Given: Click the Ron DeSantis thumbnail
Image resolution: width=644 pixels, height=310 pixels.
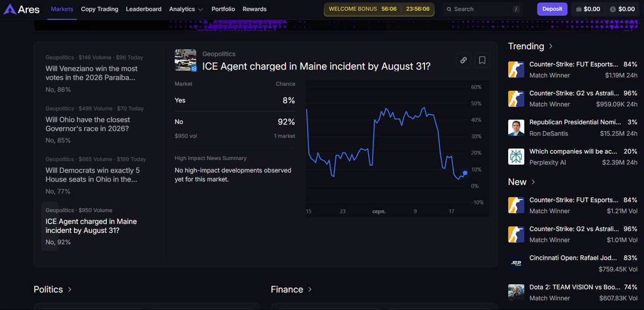Looking at the screenshot, I should (x=516, y=128).
